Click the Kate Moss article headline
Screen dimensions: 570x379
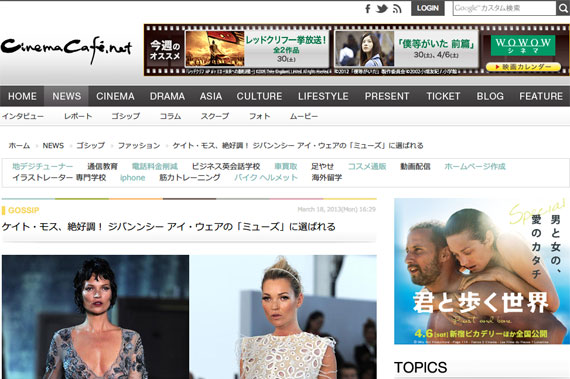(169, 227)
